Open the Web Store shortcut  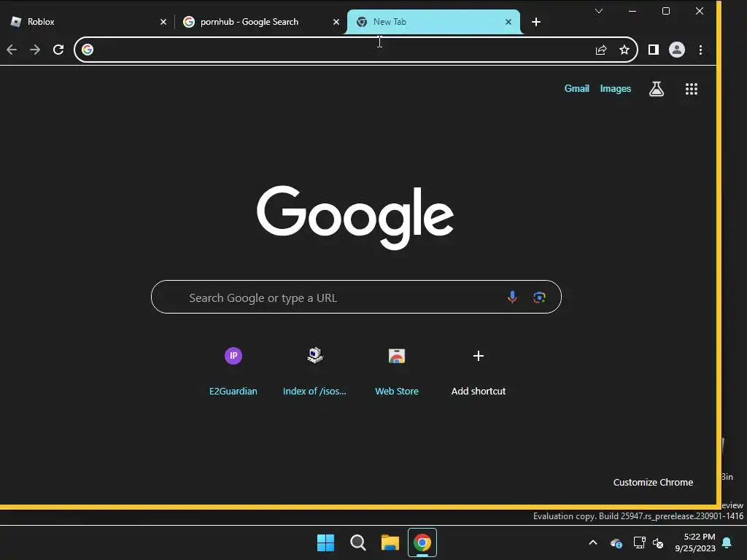point(396,371)
